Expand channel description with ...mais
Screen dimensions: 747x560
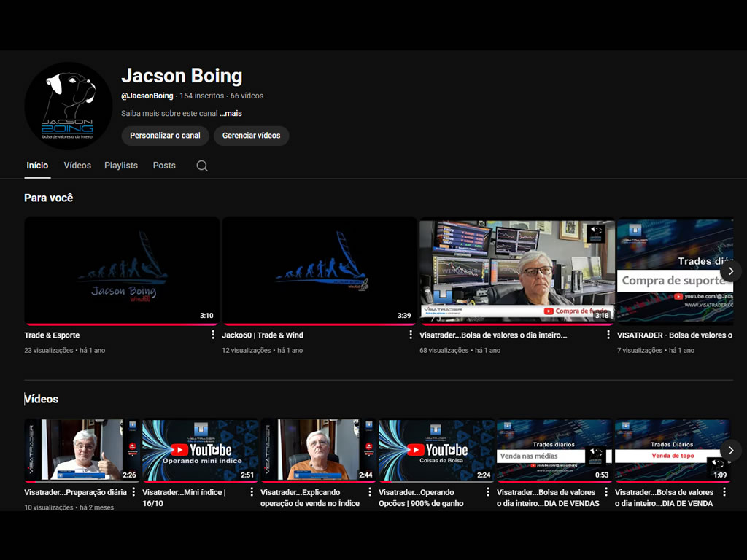231,114
